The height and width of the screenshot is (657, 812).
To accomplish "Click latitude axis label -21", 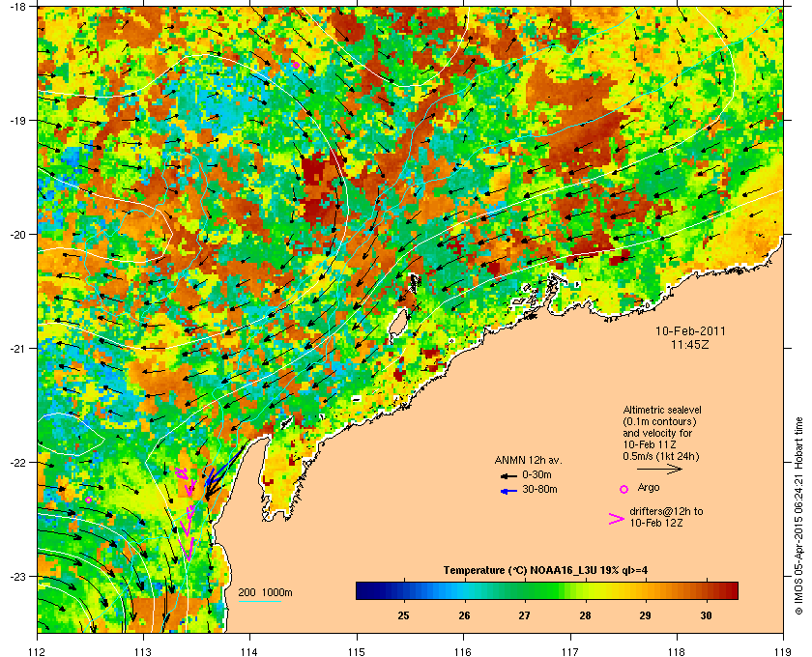I will pos(18,348).
